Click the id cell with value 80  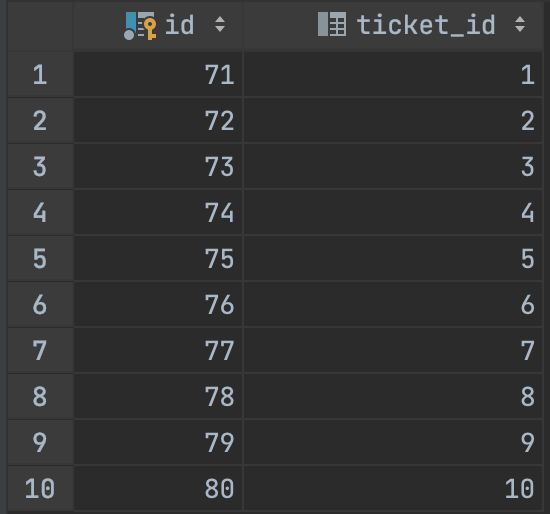(158, 488)
